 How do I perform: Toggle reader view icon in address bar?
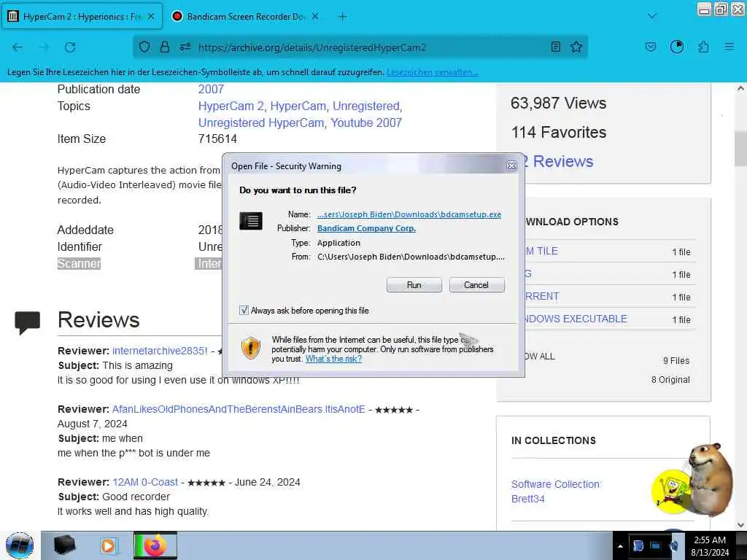pos(555,47)
